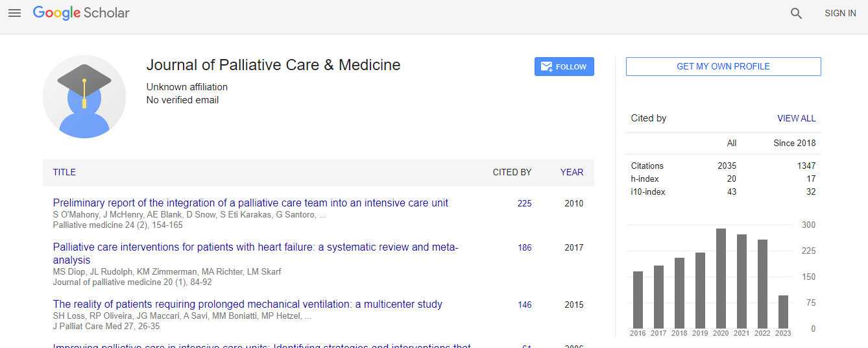Open the hamburger navigation menu
The width and height of the screenshot is (868, 348).
[14, 13]
